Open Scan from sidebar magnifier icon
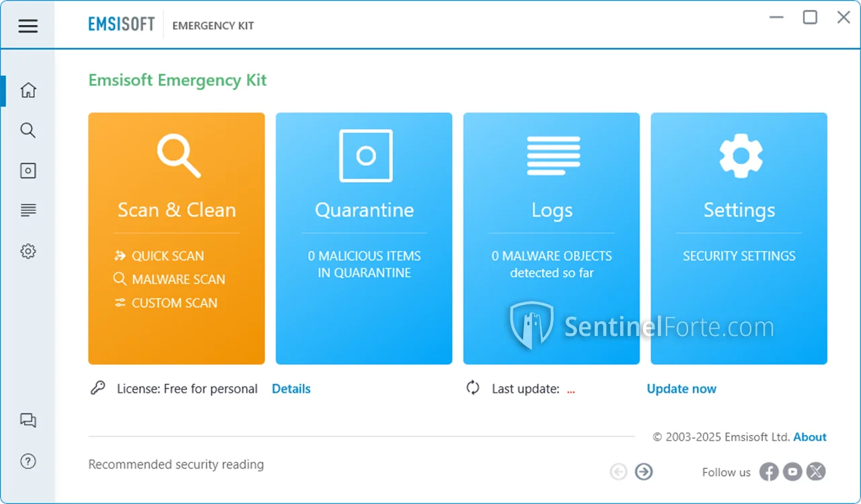The height and width of the screenshot is (504, 861). tap(28, 130)
